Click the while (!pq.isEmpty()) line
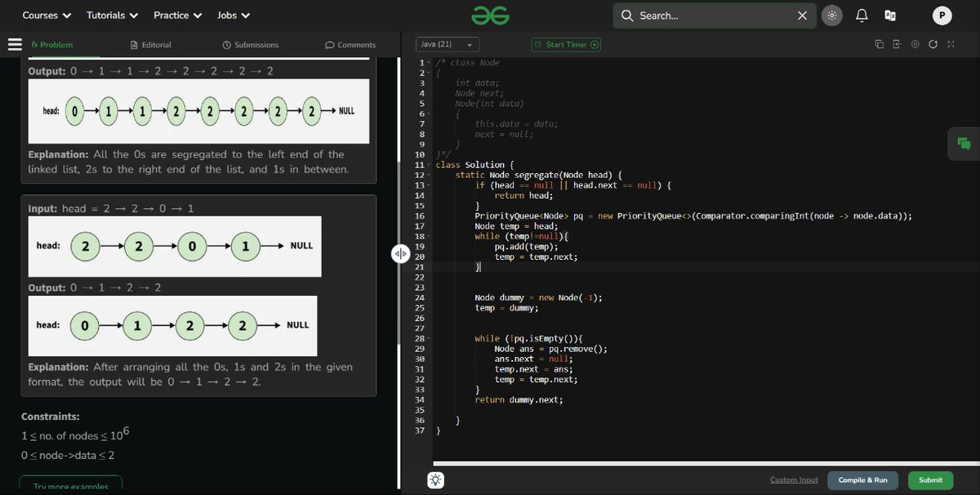The height and width of the screenshot is (495, 980). click(528, 338)
